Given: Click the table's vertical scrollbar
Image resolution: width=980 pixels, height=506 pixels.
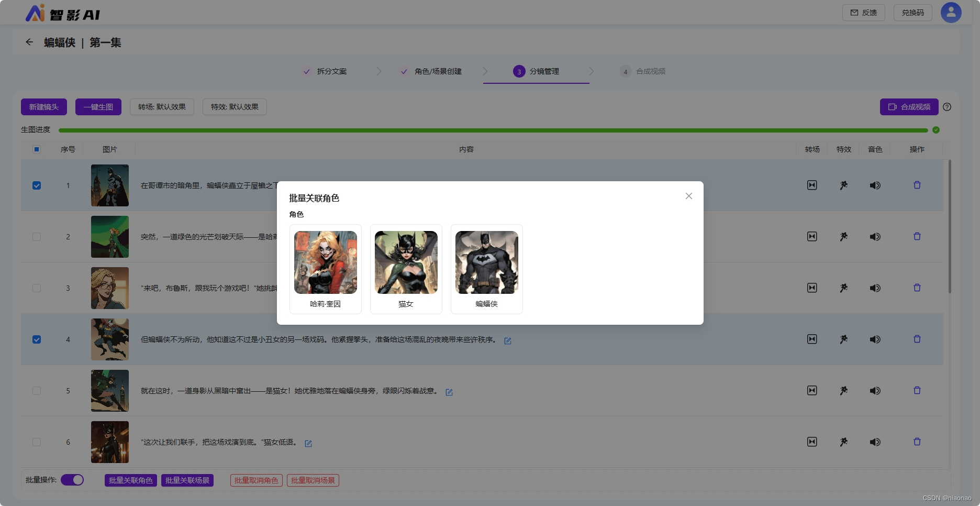Looking at the screenshot, I should click(950, 226).
